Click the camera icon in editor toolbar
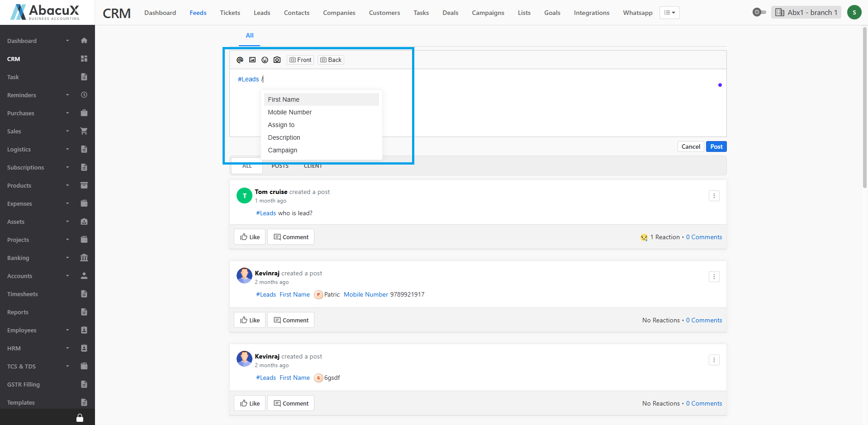The image size is (868, 425). (x=277, y=60)
